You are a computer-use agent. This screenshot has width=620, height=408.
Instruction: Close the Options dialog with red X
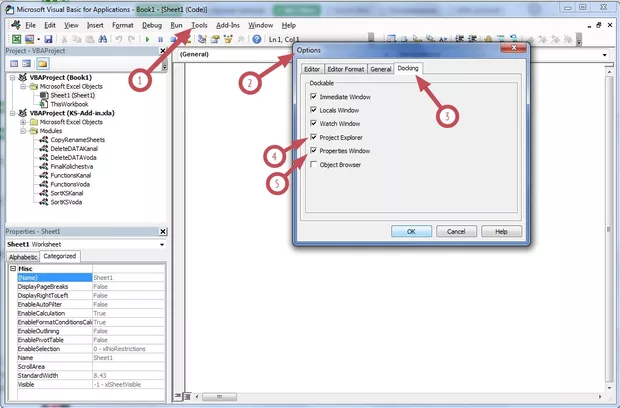[x=513, y=48]
